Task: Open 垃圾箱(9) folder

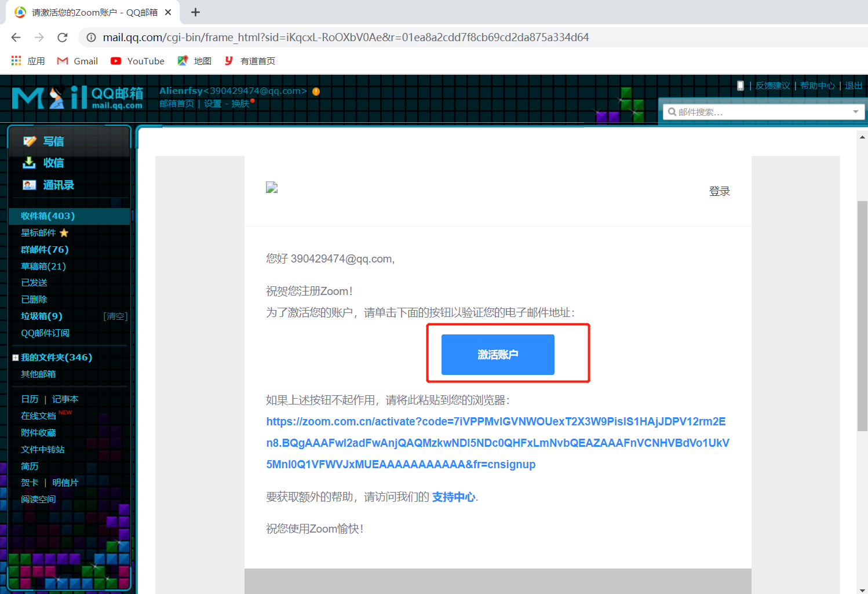Action: pos(41,316)
